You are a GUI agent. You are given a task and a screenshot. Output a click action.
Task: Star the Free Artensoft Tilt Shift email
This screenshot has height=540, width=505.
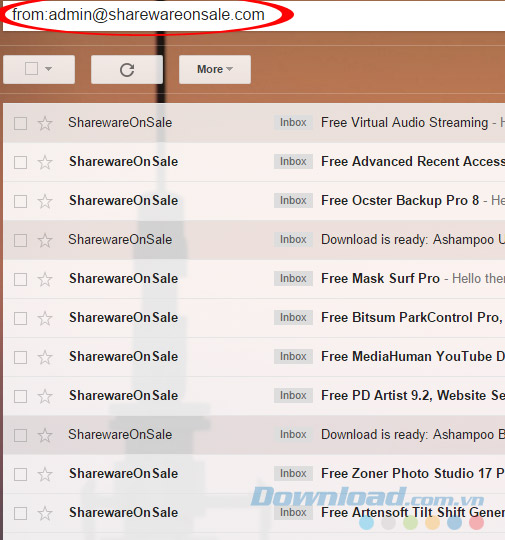click(x=45, y=513)
